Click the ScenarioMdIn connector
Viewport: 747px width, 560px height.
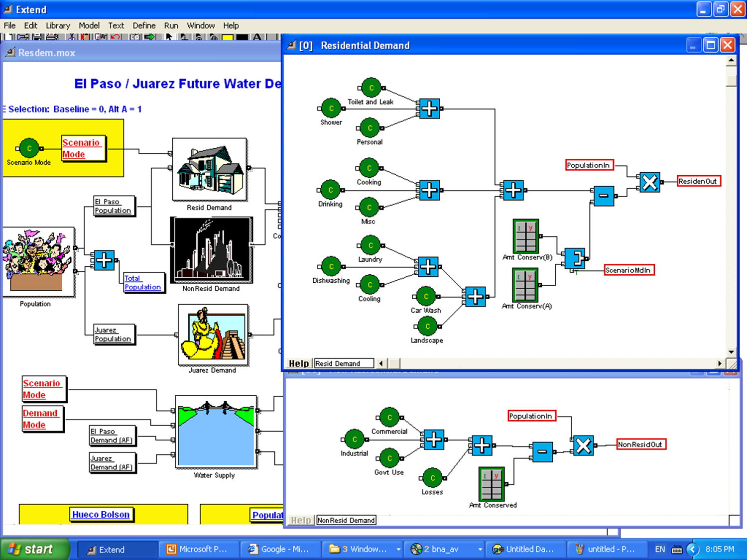tap(628, 270)
